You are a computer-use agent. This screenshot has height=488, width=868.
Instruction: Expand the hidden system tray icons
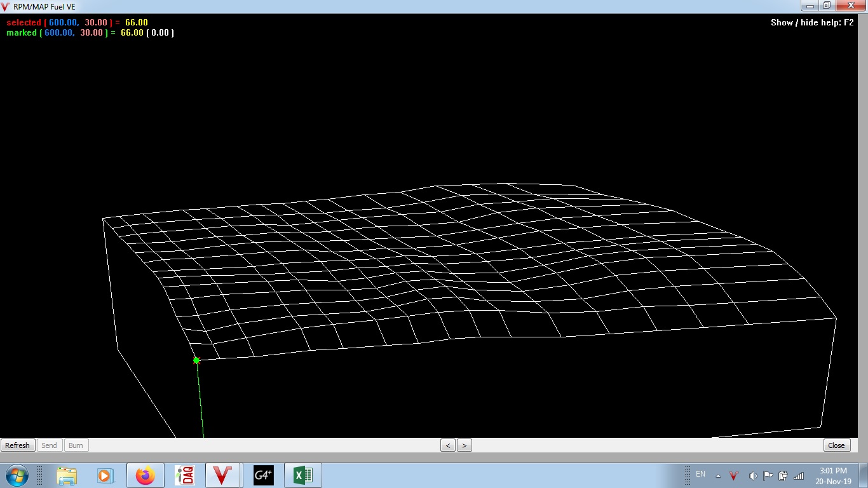(x=718, y=476)
